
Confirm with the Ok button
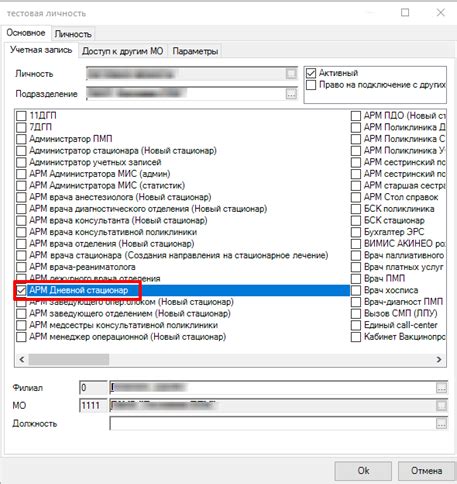(x=363, y=471)
